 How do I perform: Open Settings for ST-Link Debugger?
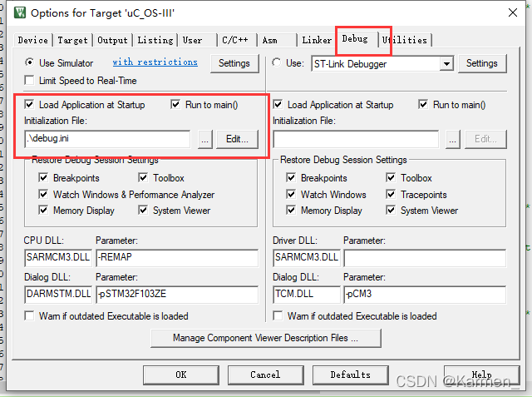tap(482, 63)
